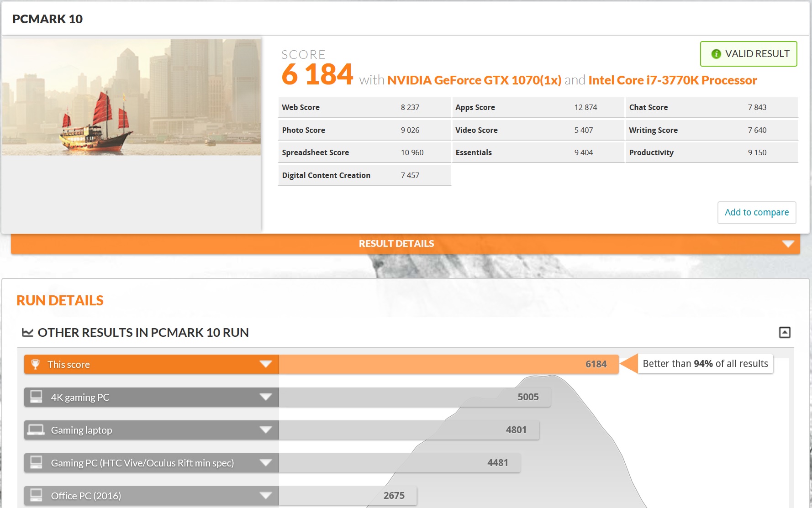Click the Web Score value 8 237

pos(410,107)
